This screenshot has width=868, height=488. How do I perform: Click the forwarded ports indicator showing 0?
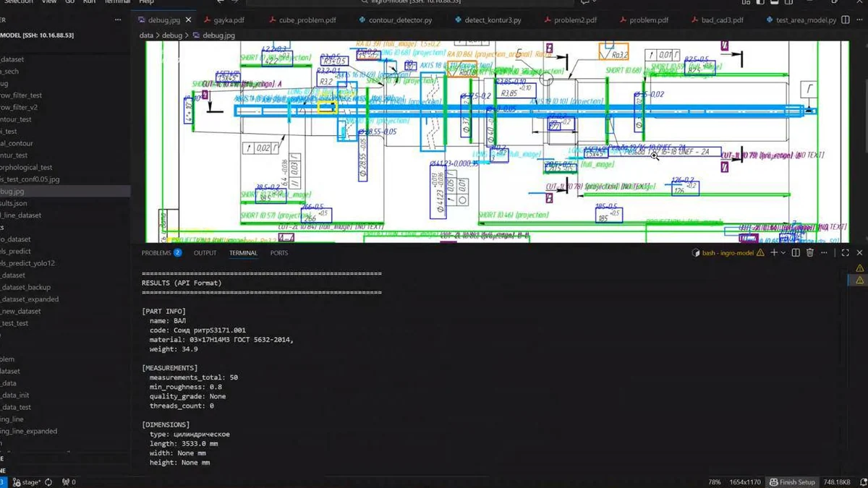69,481
